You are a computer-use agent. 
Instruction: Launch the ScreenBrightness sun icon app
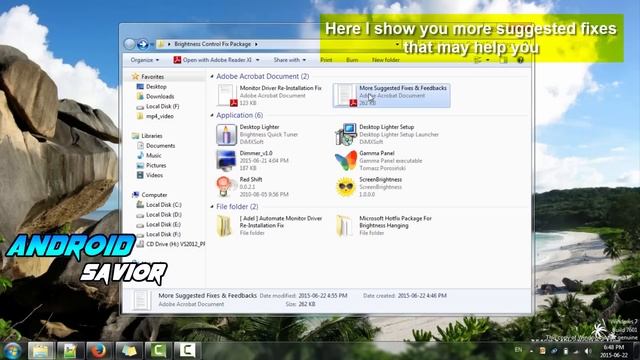pyautogui.click(x=369, y=187)
